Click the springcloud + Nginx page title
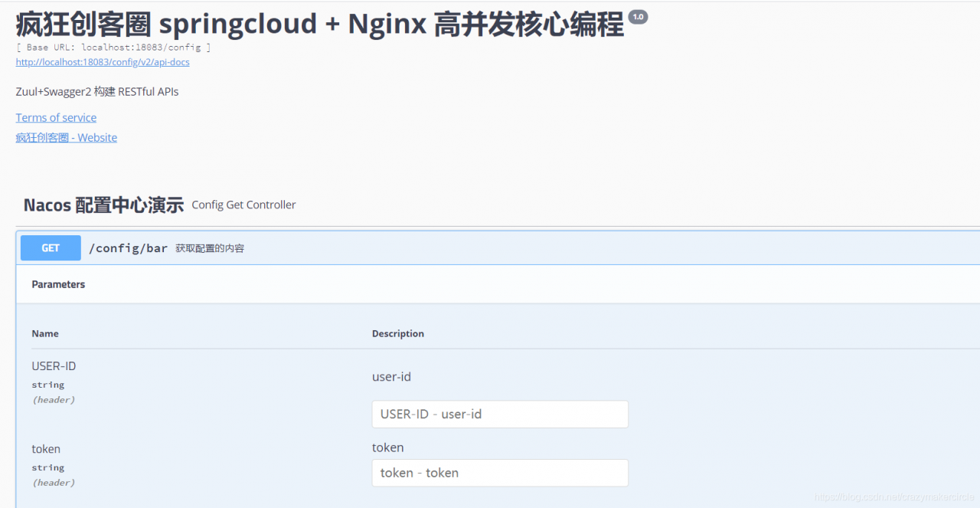The height and width of the screenshot is (508, 980). pos(319,25)
